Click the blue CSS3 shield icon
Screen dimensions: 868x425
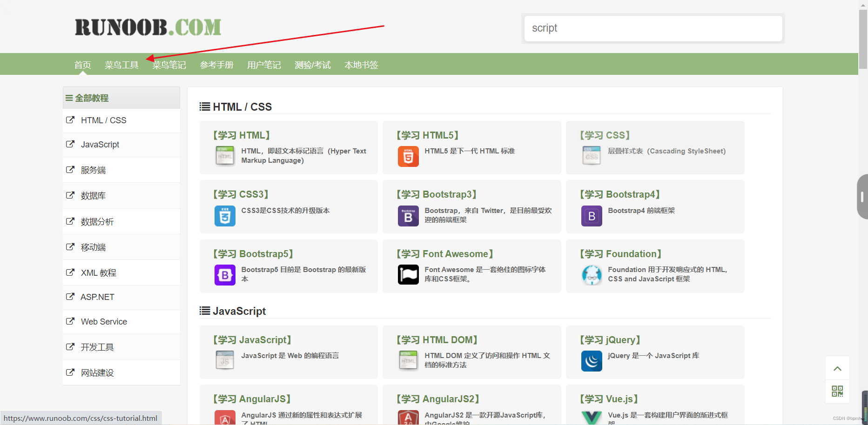[225, 216]
